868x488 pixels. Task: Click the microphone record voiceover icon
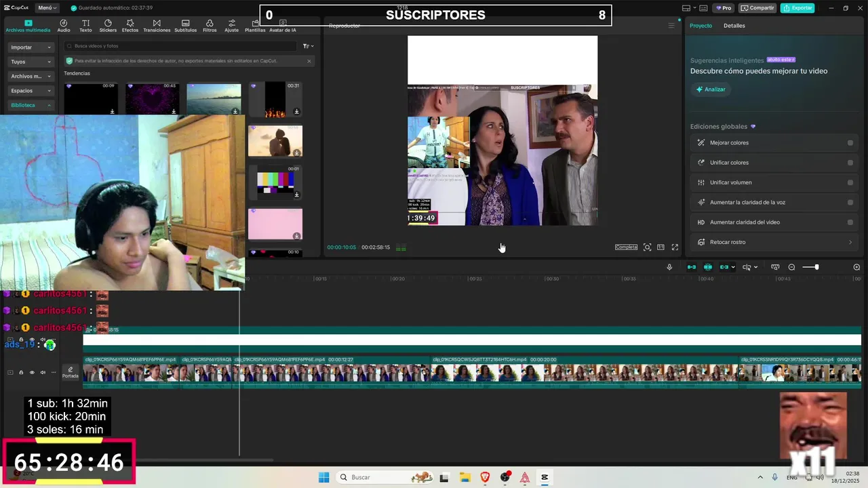click(x=669, y=267)
